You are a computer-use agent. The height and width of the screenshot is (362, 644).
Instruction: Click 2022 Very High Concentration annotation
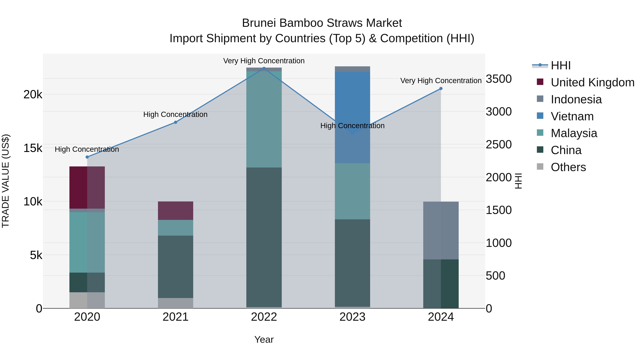tap(264, 61)
